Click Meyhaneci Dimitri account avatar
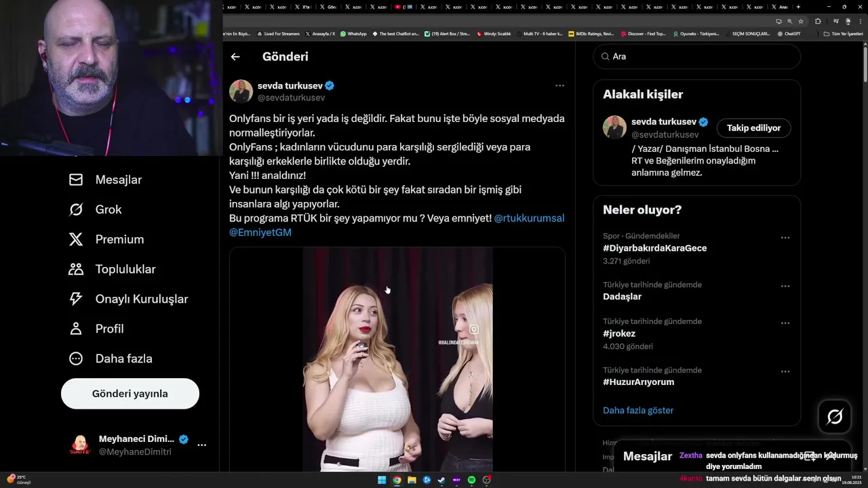 80,445
